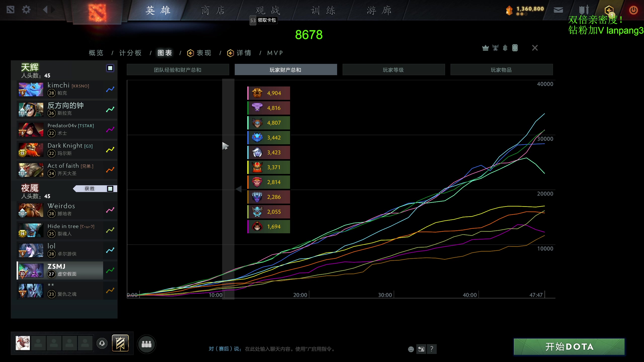
Task: Click the crown icon above the graph
Action: 485,48
